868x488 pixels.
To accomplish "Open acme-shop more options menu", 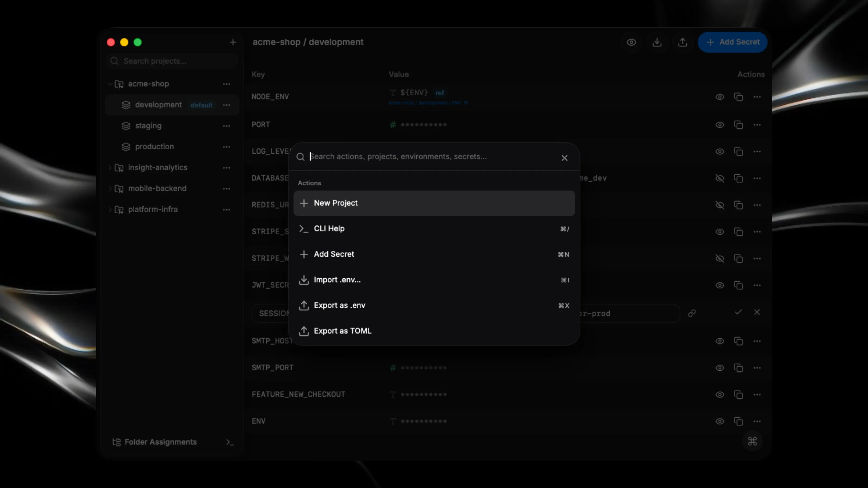I will coord(226,84).
